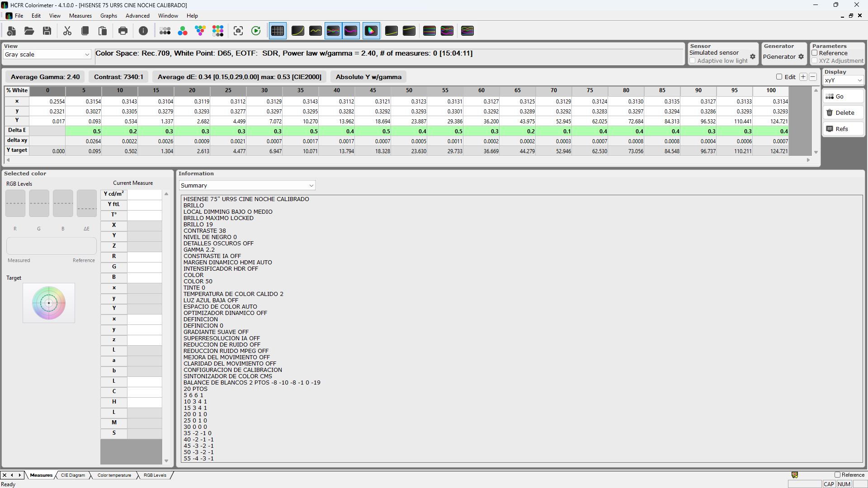Open a file with folder icon
The image size is (868, 488).
pyautogui.click(x=29, y=31)
